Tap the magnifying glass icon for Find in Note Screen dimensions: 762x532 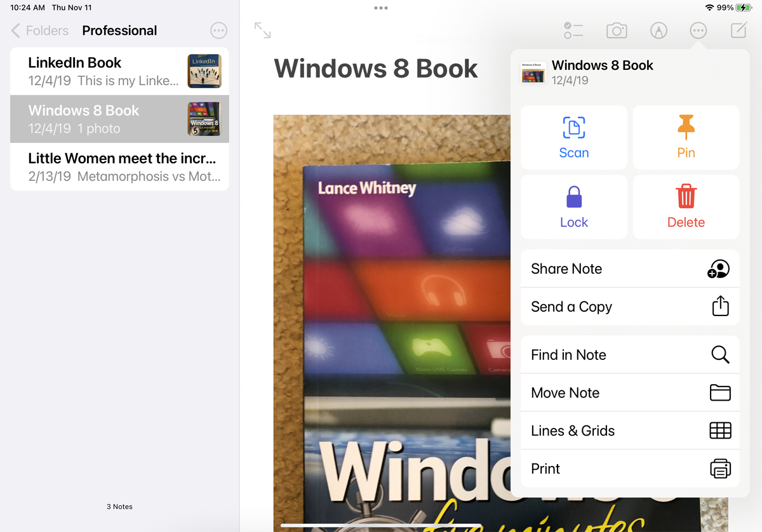720,354
